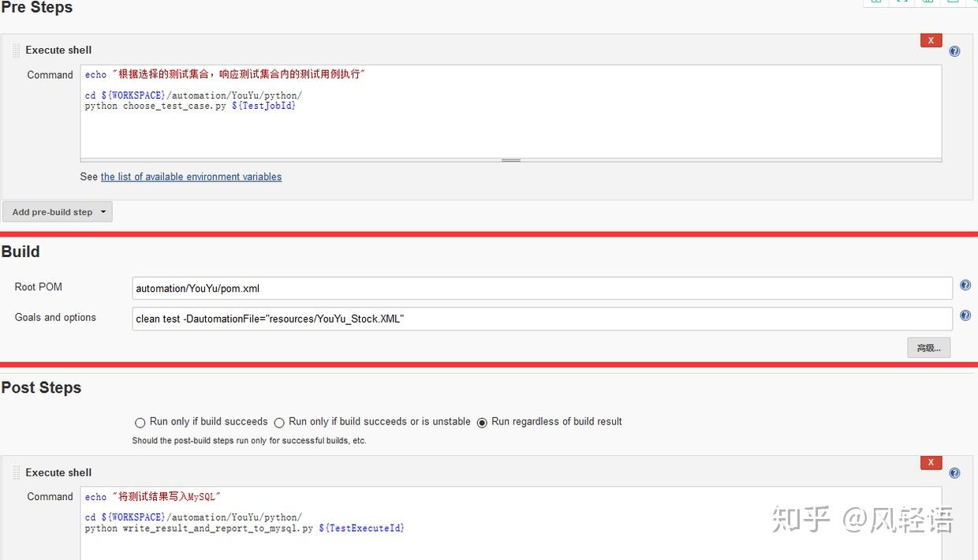
Task: Click into the Post Steps command textarea
Action: [510, 524]
